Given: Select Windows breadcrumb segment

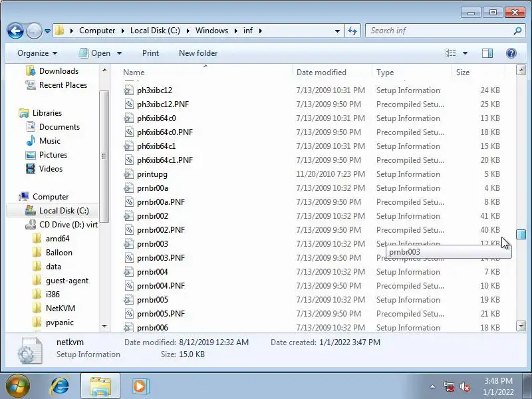Looking at the screenshot, I should (x=211, y=31).
